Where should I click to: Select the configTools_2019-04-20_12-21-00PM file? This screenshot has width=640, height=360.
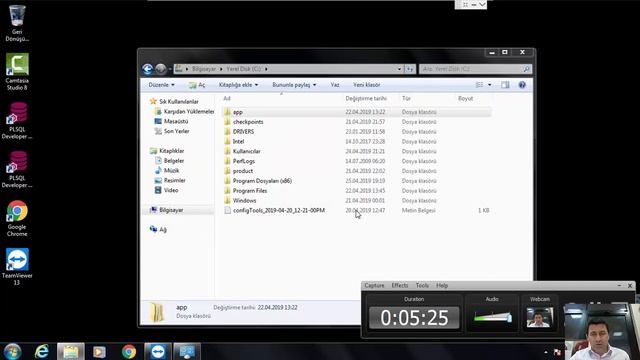279,210
